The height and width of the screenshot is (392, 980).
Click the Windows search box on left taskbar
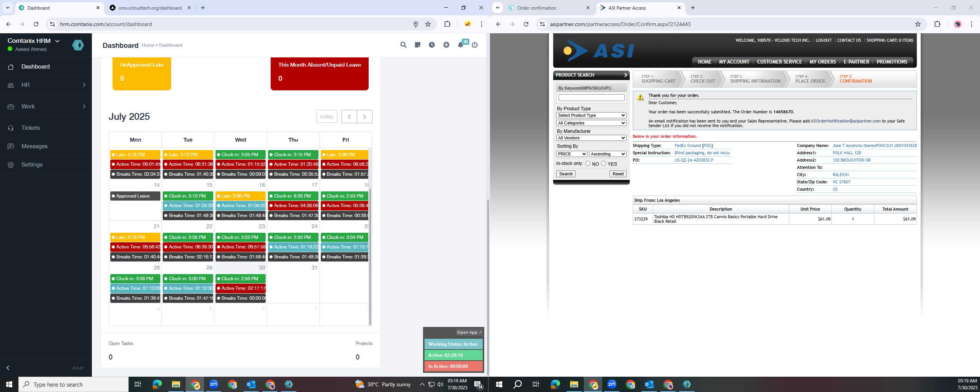[73, 384]
